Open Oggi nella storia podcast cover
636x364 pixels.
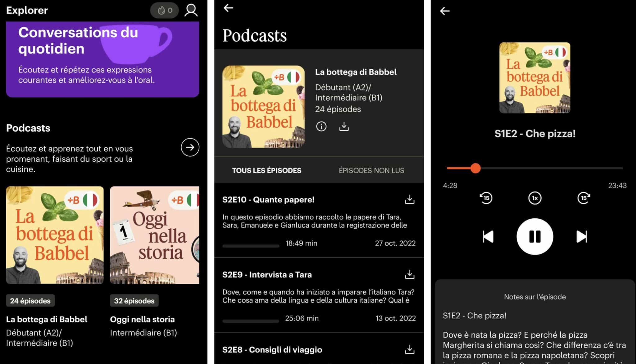pos(155,235)
